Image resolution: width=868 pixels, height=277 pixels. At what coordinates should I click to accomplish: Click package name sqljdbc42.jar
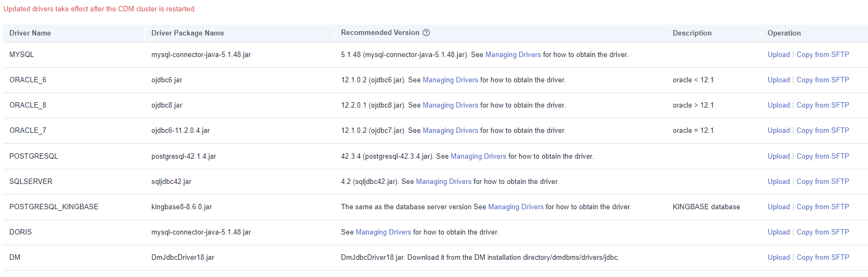coord(172,182)
